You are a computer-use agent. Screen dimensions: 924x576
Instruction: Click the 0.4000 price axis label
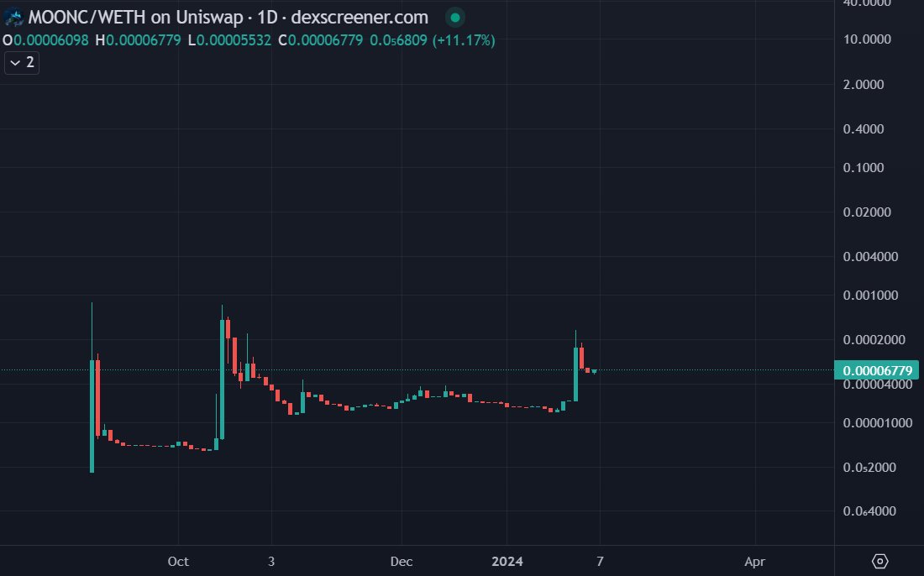[x=864, y=129]
